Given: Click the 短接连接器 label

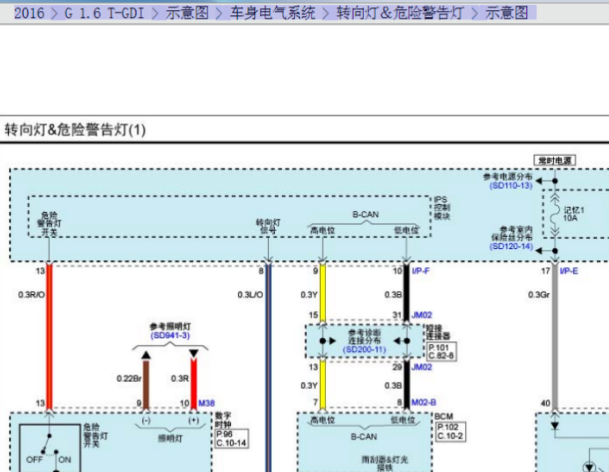Looking at the screenshot, I should click(x=438, y=332).
